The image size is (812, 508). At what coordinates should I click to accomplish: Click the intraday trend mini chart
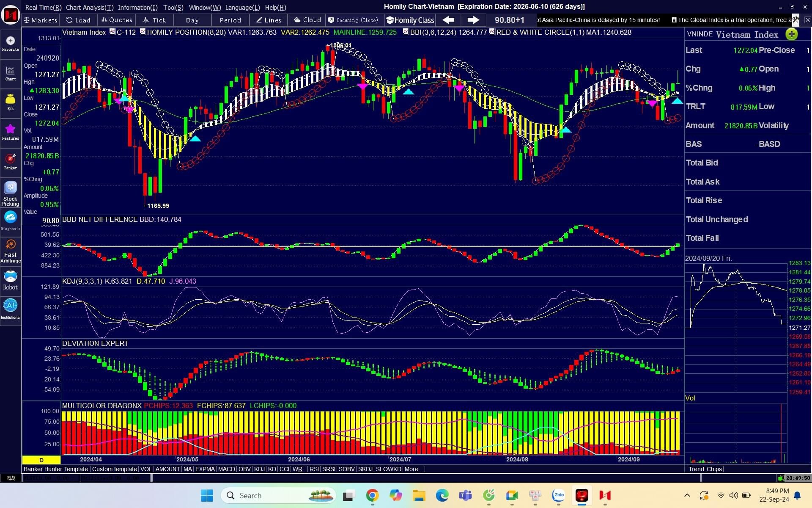click(x=736, y=328)
